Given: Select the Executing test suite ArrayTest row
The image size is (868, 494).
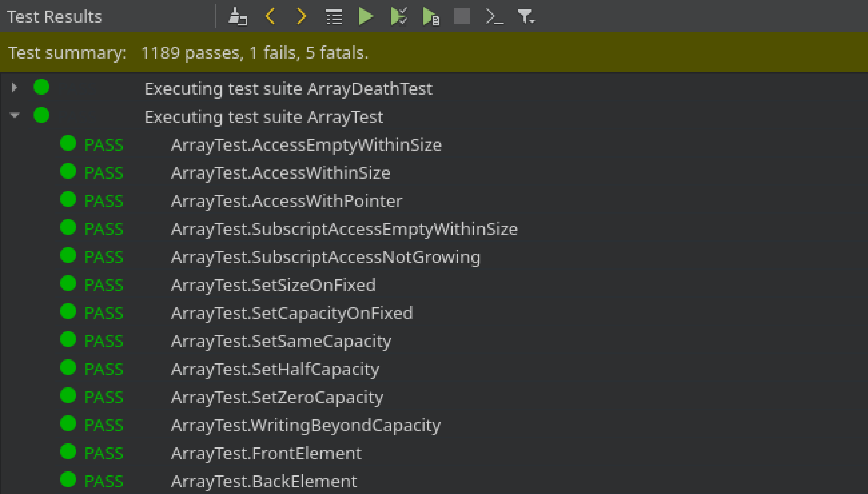Looking at the screenshot, I should point(264,117).
